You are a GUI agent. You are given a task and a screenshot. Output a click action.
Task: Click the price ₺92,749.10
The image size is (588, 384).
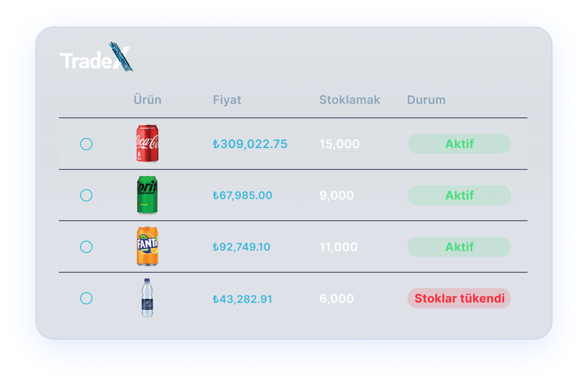click(x=241, y=247)
